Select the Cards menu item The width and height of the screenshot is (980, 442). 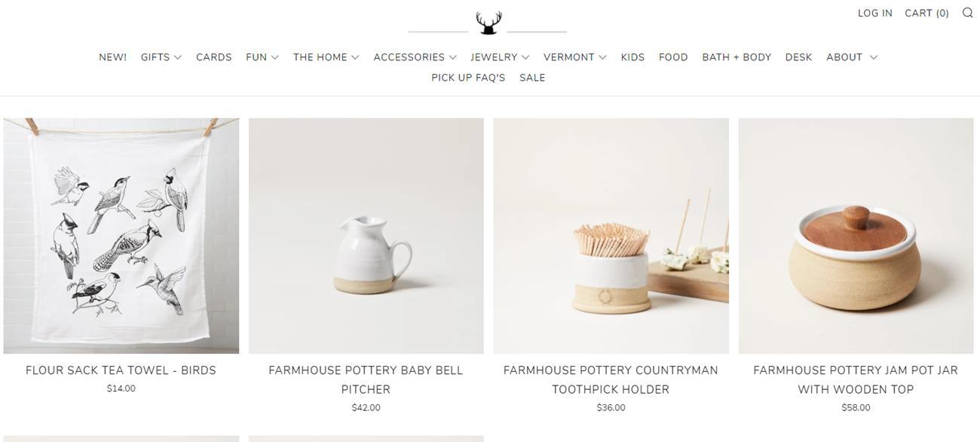(x=214, y=57)
